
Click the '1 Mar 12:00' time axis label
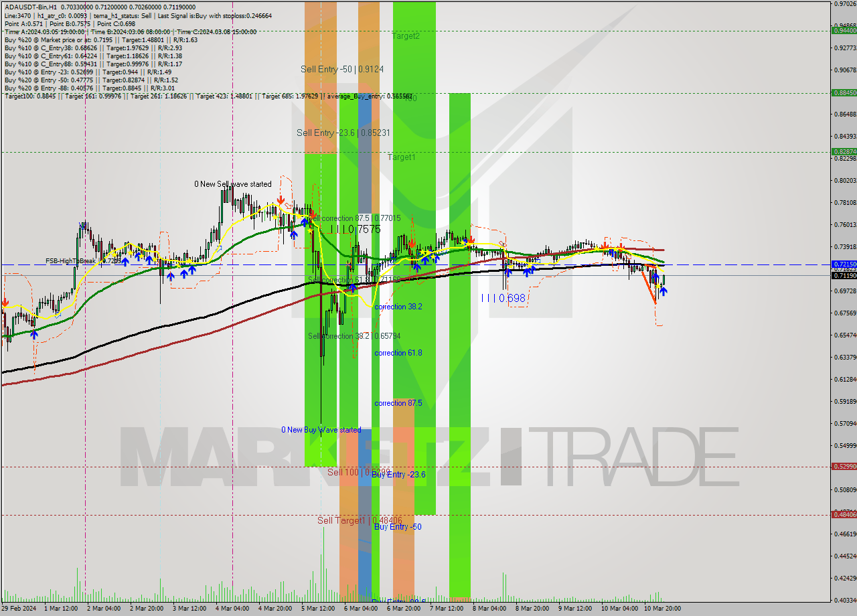(61, 608)
